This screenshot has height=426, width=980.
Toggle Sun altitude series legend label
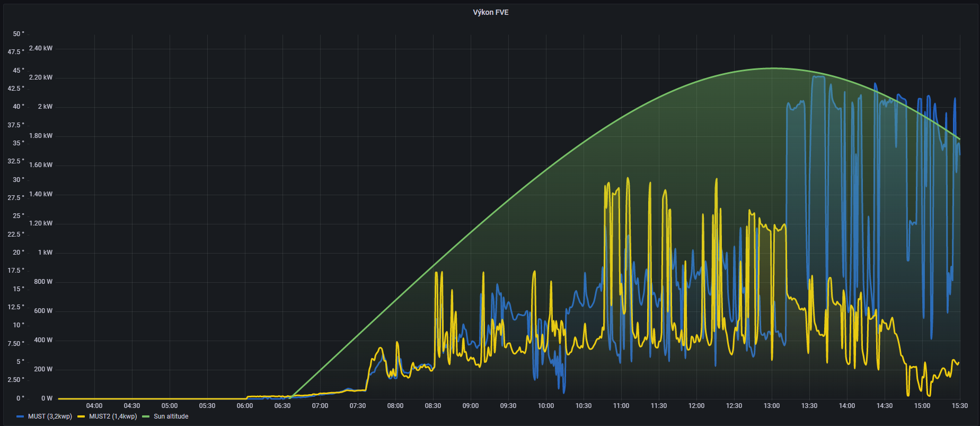171,416
